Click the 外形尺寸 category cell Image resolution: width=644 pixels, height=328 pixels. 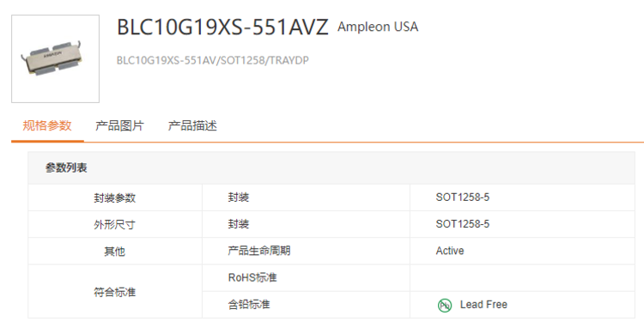click(114, 225)
